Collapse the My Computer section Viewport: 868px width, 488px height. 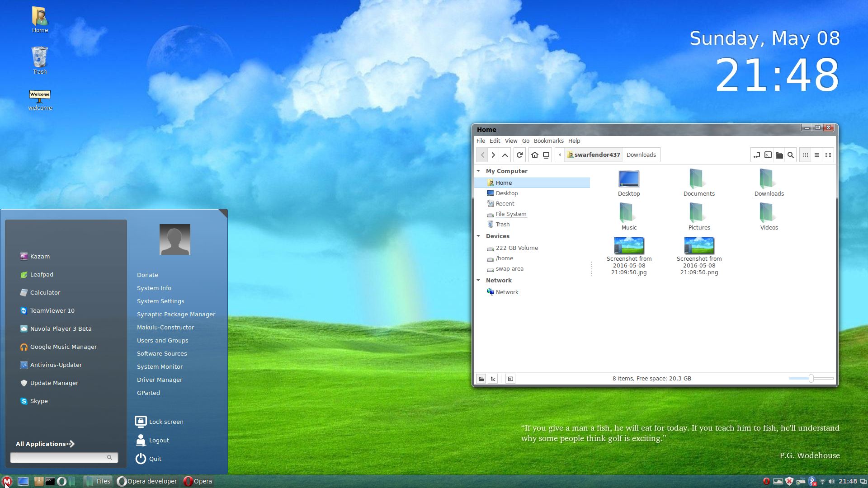478,171
